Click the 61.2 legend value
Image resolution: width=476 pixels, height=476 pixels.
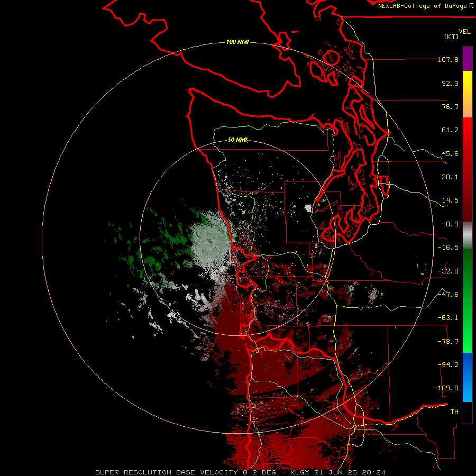click(450, 130)
